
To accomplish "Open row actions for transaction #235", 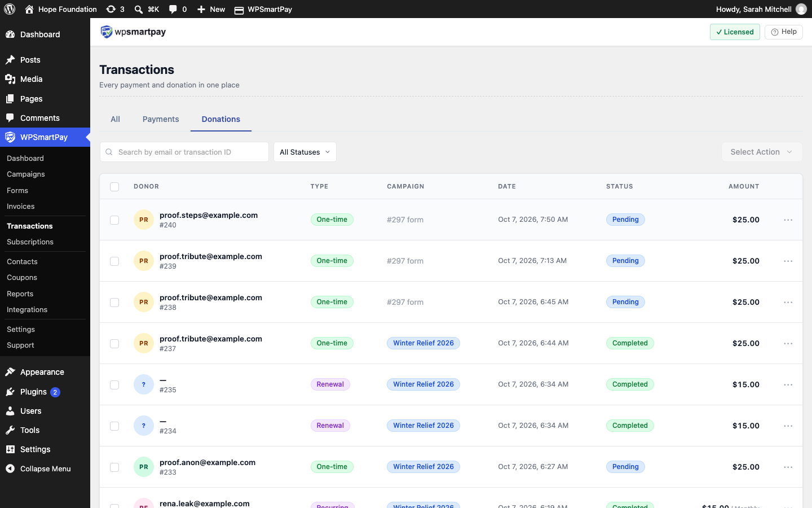I will coord(788,384).
